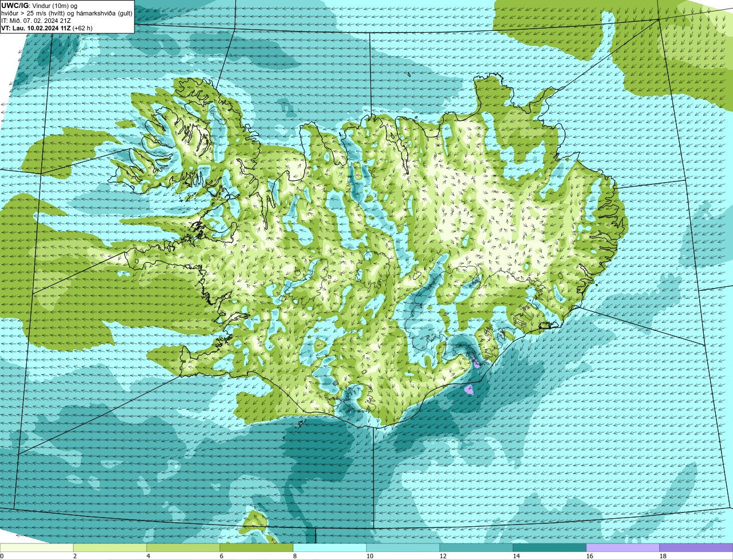Click the '2' label on the wind scale
The height and width of the screenshot is (560, 733).
click(x=75, y=556)
